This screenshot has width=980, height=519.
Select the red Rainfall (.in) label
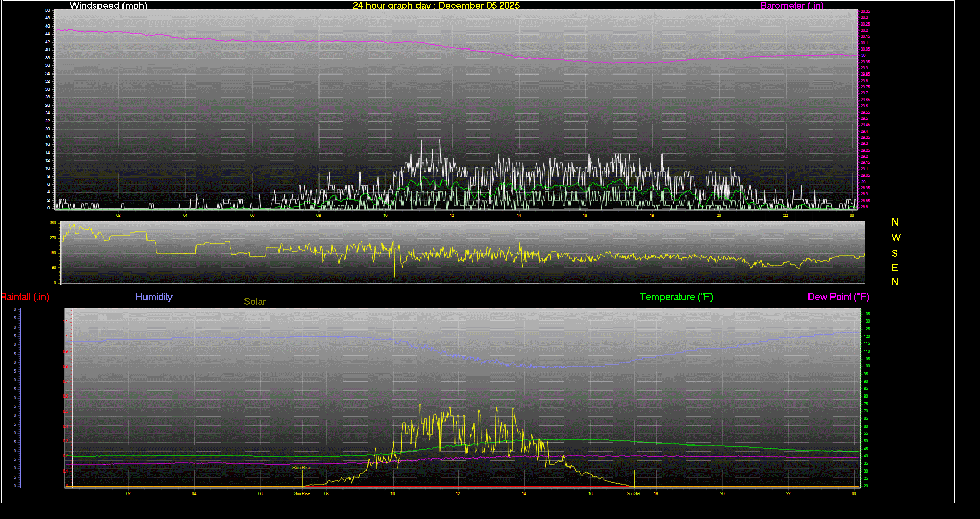coord(26,297)
